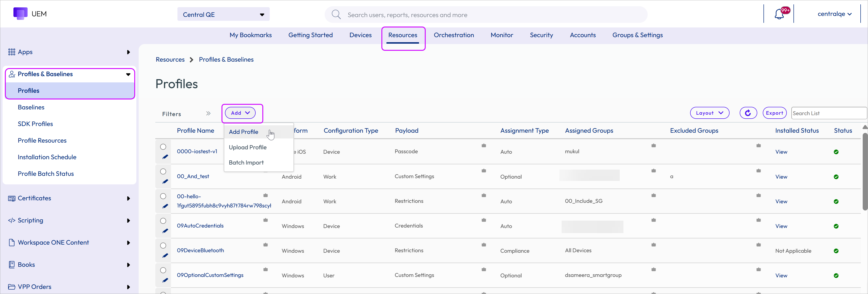Select radio button for 09DeviceBluetooth
The height and width of the screenshot is (294, 868).
click(x=163, y=246)
